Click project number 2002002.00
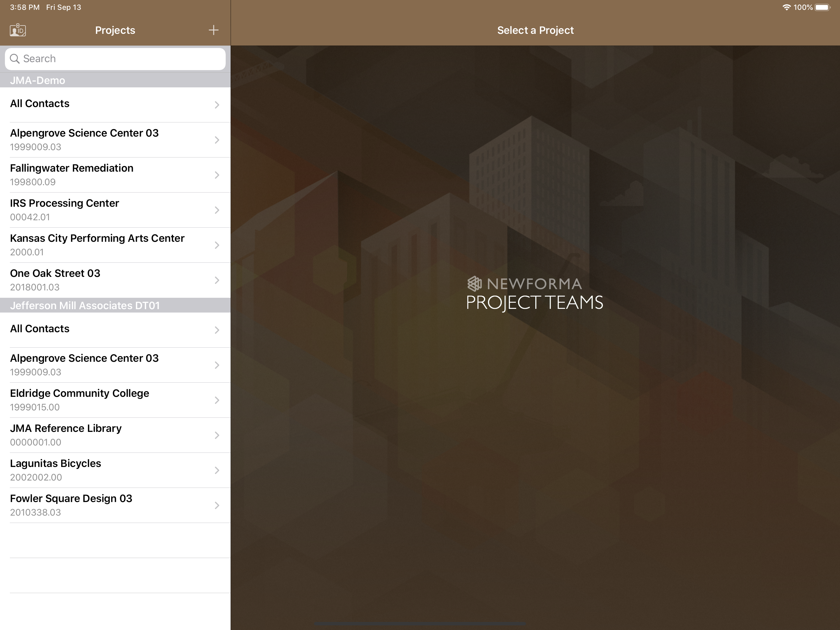The image size is (840, 630). [x=36, y=477]
